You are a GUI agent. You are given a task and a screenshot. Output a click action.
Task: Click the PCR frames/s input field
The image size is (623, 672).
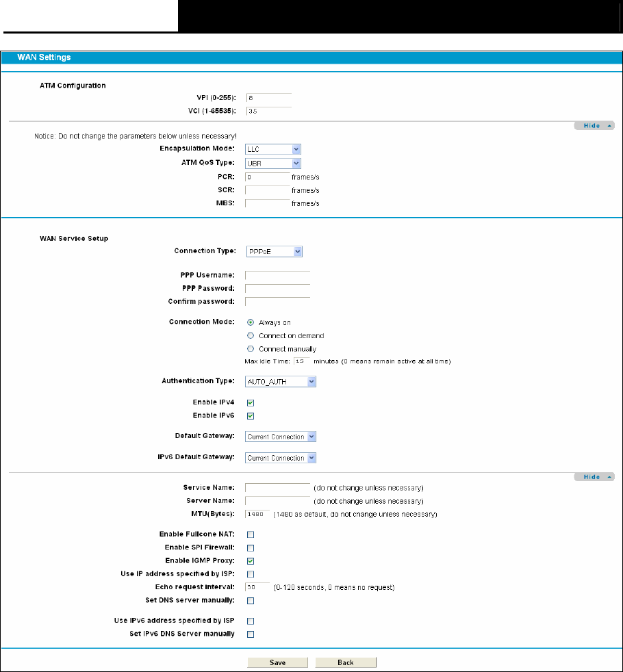pyautogui.click(x=268, y=177)
